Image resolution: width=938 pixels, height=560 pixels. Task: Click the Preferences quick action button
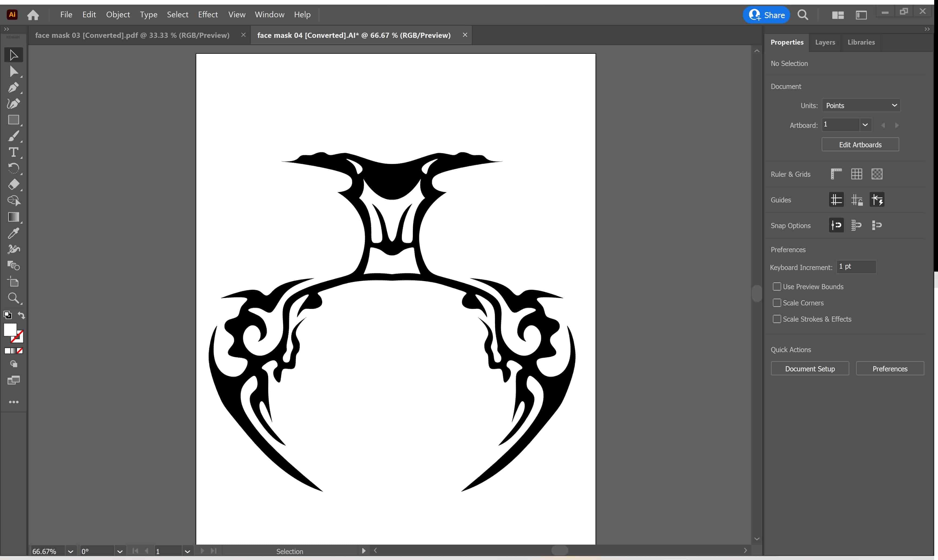point(890,369)
